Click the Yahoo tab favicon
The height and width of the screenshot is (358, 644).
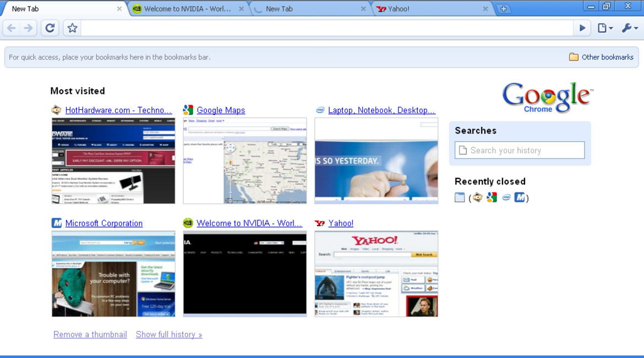[381, 9]
